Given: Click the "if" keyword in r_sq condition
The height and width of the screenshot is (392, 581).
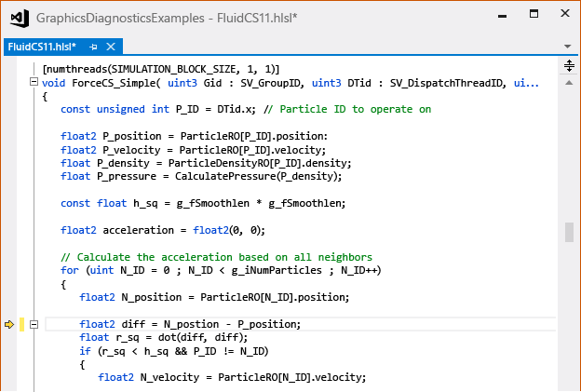Looking at the screenshot, I should (x=85, y=351).
